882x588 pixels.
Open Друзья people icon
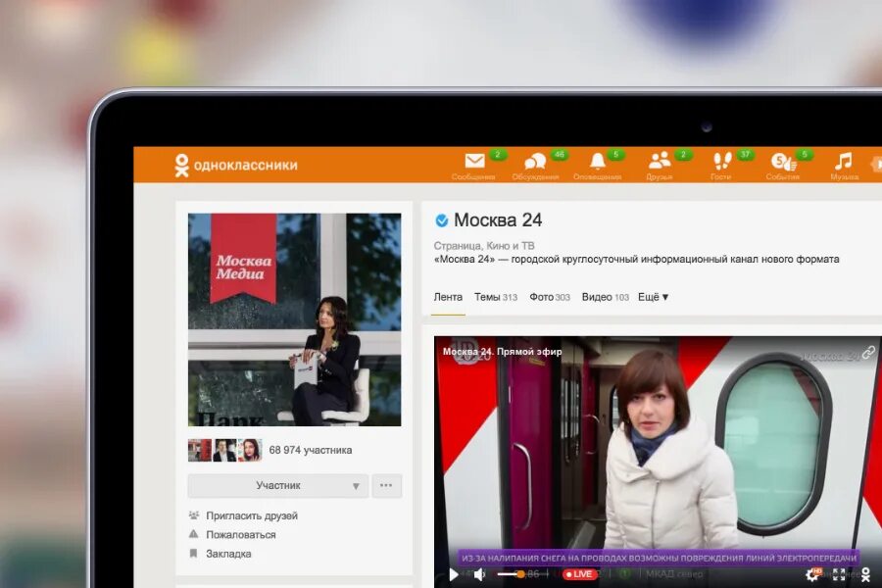pyautogui.click(x=660, y=161)
